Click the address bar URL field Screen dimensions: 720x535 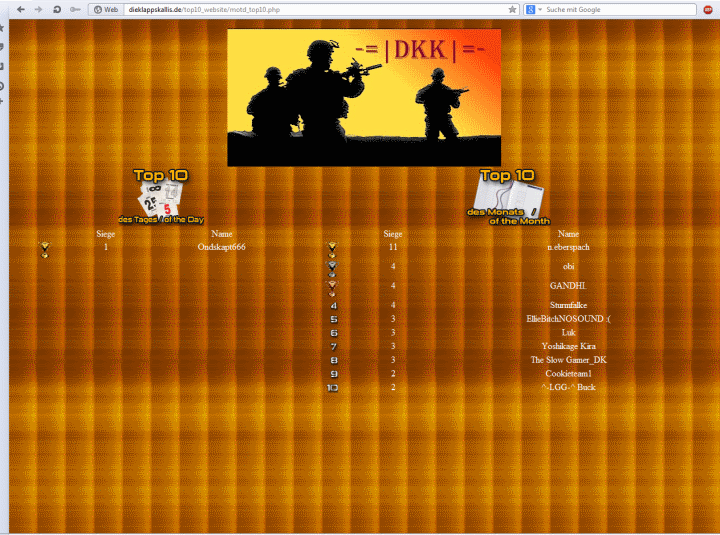[x=310, y=9]
